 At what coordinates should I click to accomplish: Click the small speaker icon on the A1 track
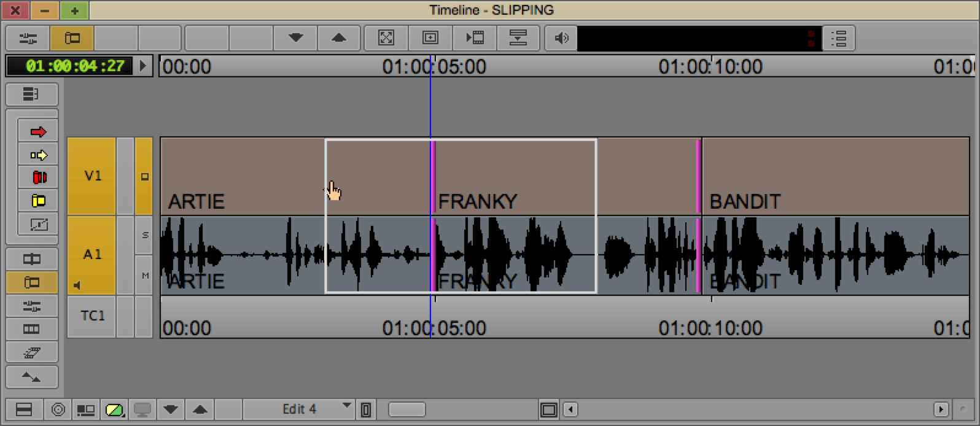77,285
